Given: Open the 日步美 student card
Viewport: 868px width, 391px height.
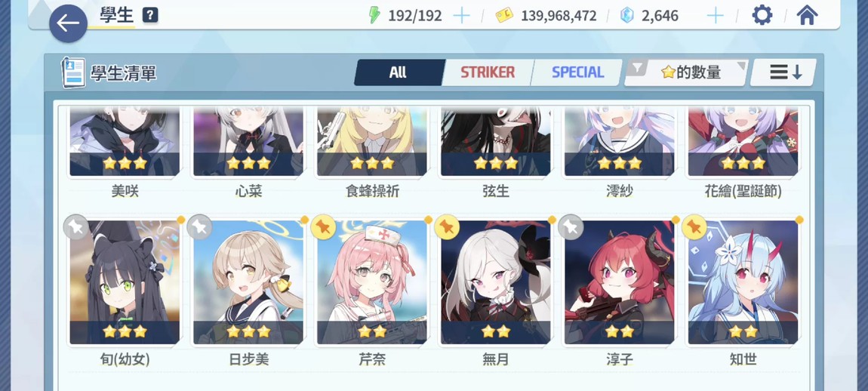Looking at the screenshot, I should pyautogui.click(x=248, y=282).
